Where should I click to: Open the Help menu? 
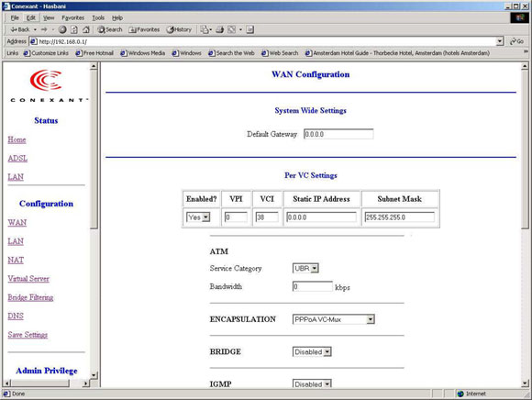[117, 17]
